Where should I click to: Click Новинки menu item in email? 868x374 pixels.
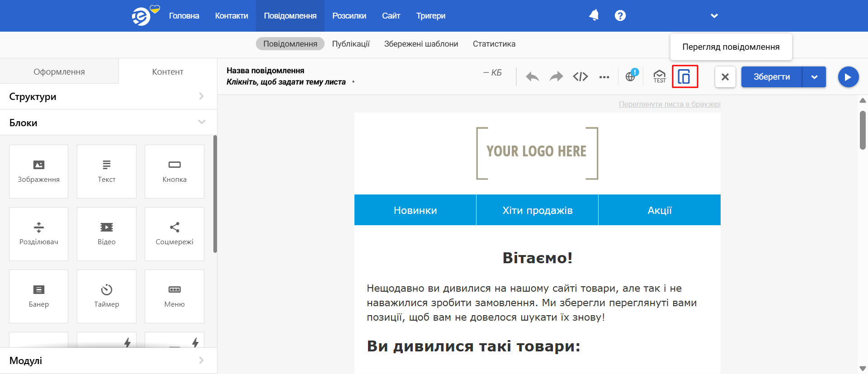[x=415, y=210]
